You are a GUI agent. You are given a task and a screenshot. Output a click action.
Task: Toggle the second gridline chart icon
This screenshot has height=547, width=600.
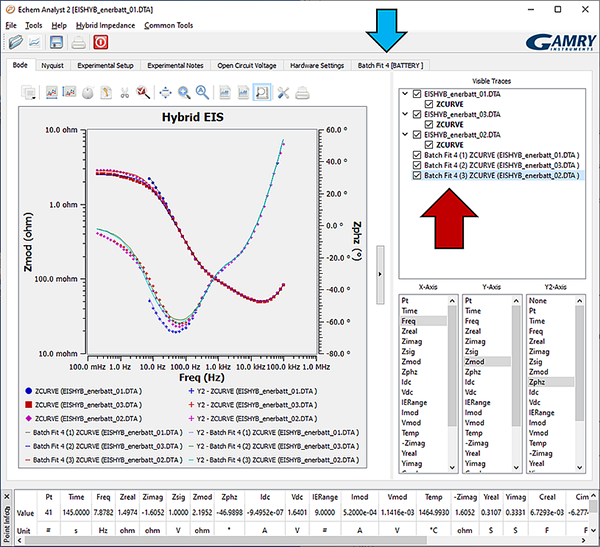pyautogui.click(x=243, y=92)
